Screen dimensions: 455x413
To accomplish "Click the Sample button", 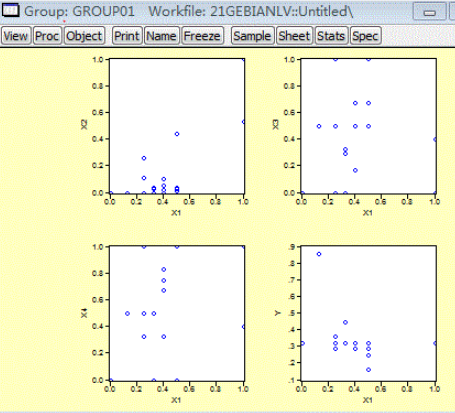I will click(252, 36).
